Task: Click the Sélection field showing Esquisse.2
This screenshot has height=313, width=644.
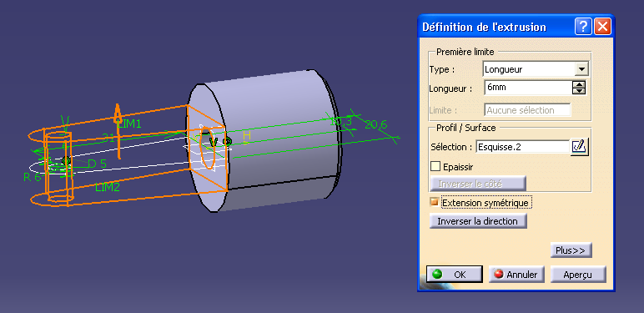Action: pos(522,147)
